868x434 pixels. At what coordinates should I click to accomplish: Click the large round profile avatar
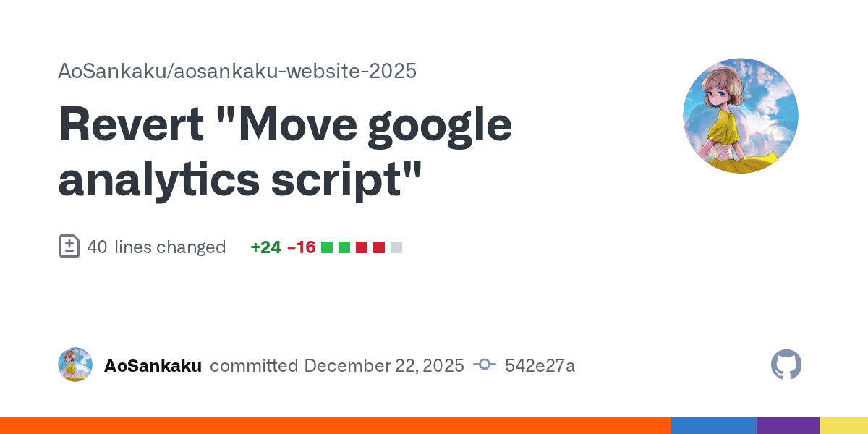[x=740, y=116]
